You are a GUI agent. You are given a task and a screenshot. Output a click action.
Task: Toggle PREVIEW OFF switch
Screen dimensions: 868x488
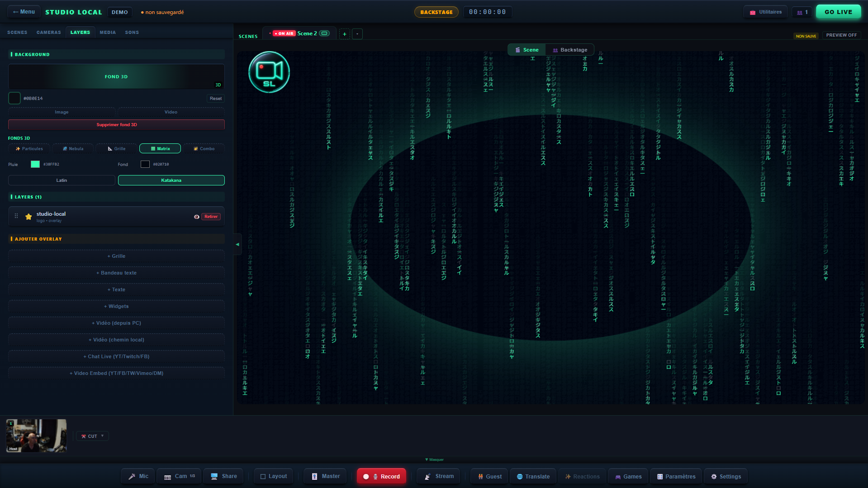click(x=841, y=35)
